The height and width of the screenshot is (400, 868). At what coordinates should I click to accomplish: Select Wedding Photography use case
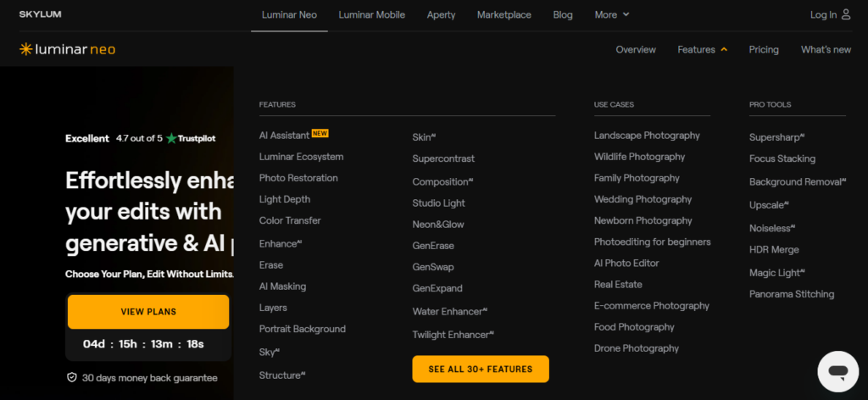(643, 199)
